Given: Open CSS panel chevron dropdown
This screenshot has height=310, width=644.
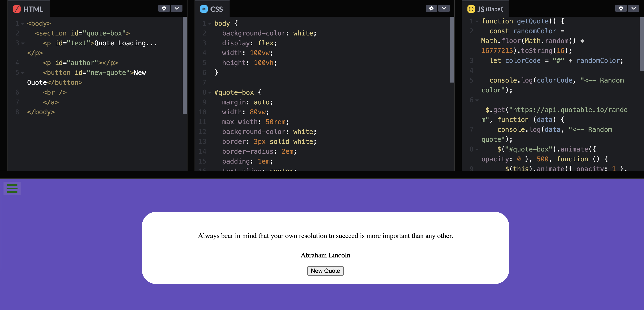Looking at the screenshot, I should pos(444,9).
